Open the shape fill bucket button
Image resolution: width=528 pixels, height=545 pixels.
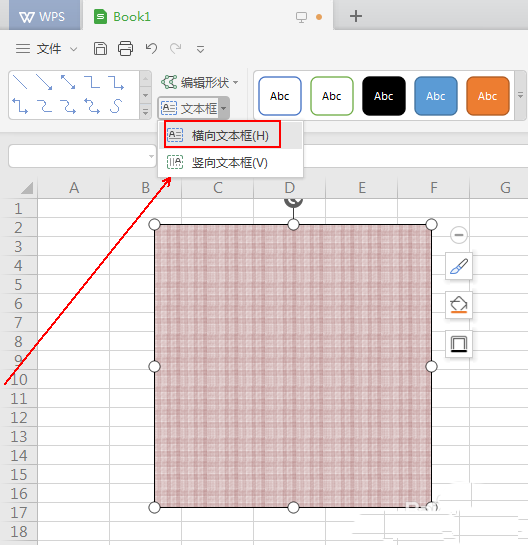459,305
